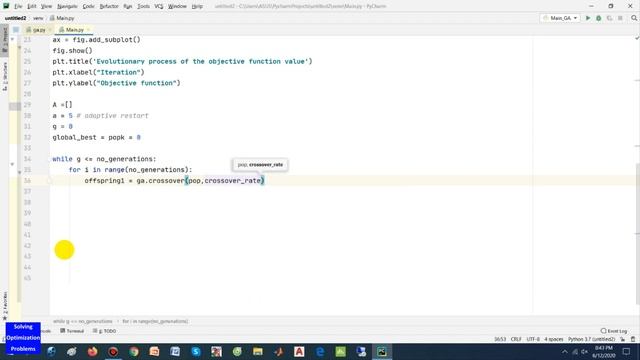Open the Project tool window from the left sidebar
The width and height of the screenshot is (640, 360).
coord(5,39)
